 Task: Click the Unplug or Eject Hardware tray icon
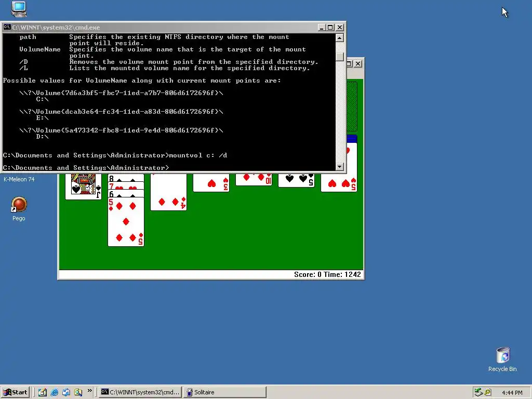tap(478, 392)
